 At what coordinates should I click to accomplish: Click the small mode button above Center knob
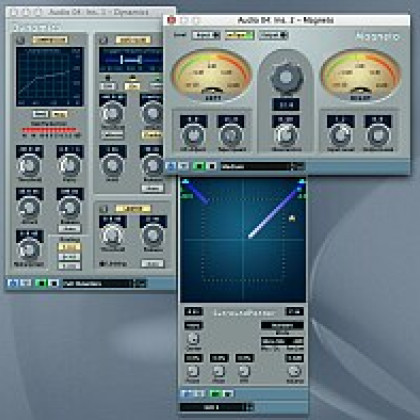coord(193,325)
